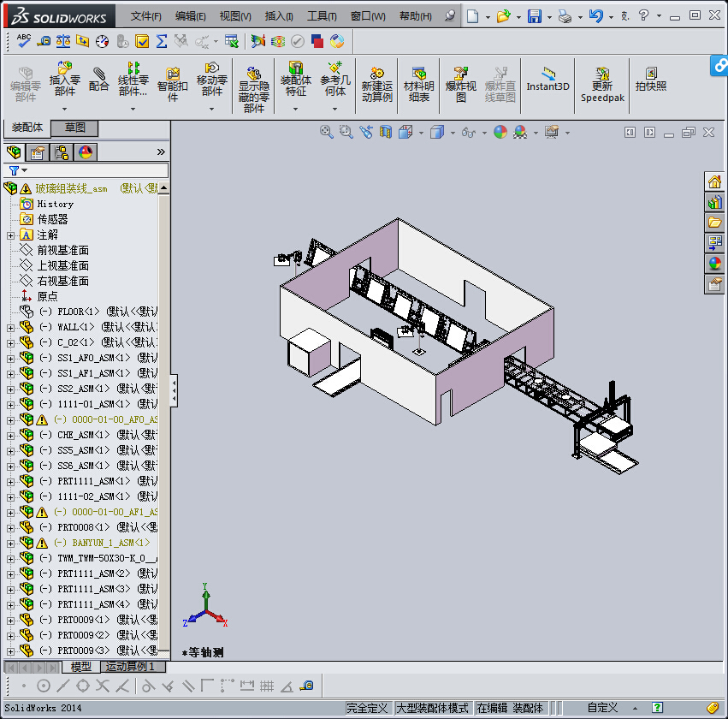Open Hide/Show Items dropdown arrow

click(x=484, y=133)
